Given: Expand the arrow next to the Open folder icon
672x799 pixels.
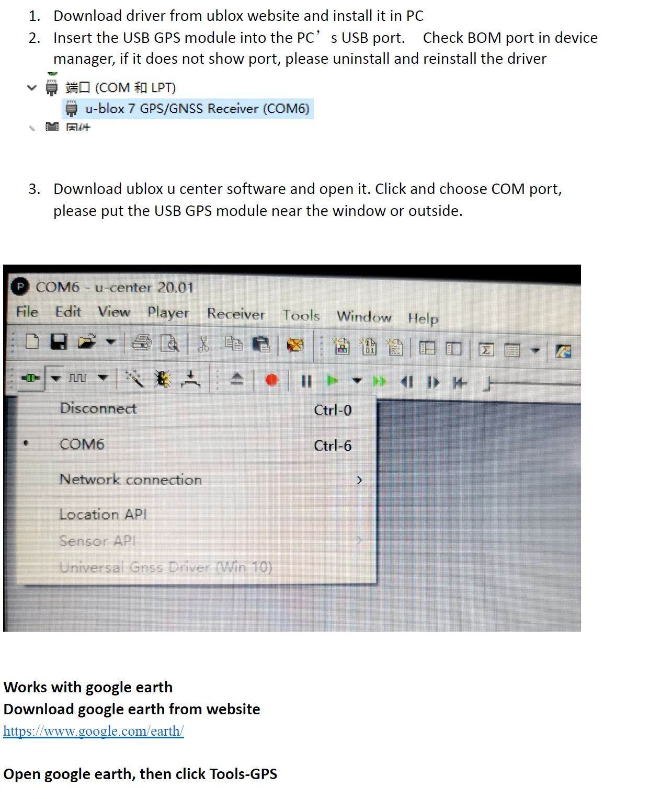Looking at the screenshot, I should point(110,342).
